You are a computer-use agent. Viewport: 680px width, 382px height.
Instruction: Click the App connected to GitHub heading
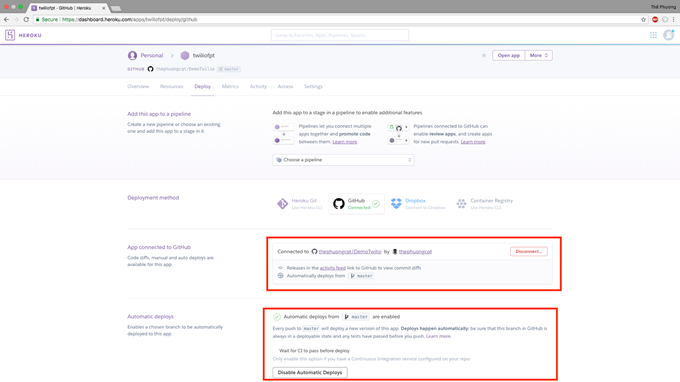[x=159, y=247]
